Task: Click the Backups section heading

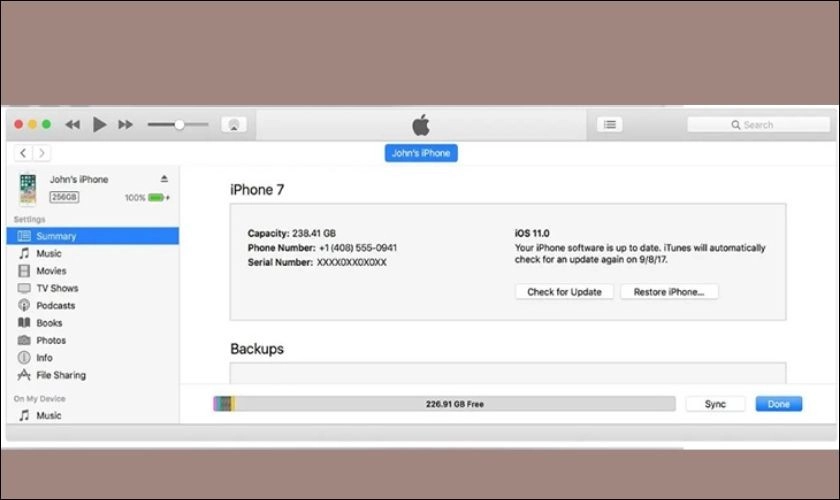Action: tap(257, 349)
